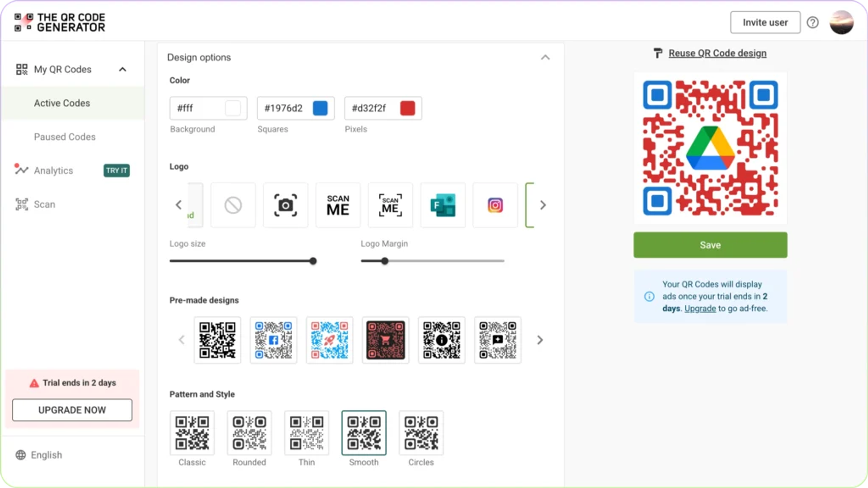The height and width of the screenshot is (488, 868).
Task: Click the Scan sidebar icon
Action: pyautogui.click(x=22, y=204)
